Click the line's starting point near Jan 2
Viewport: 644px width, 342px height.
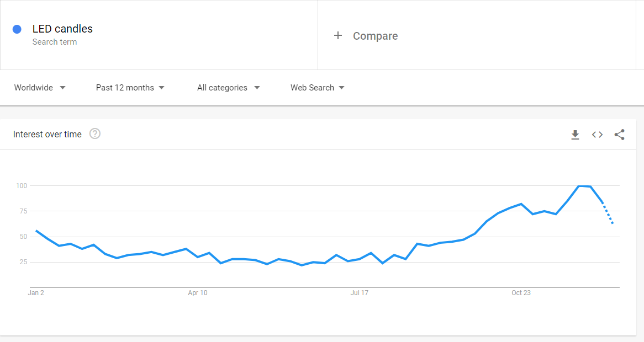point(36,231)
